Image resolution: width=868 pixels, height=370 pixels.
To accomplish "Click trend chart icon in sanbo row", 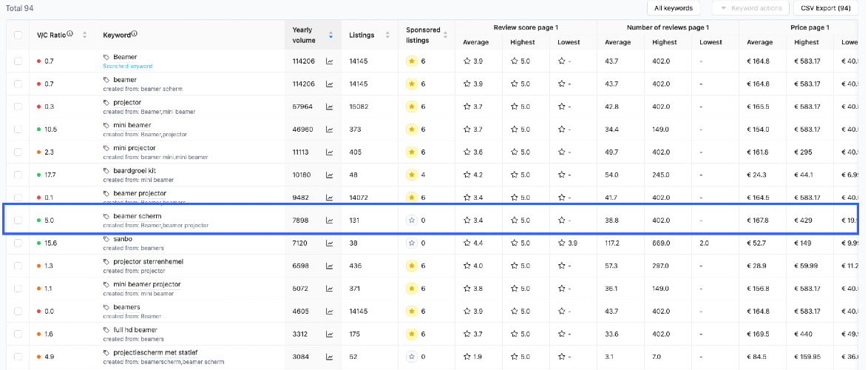I will point(329,243).
